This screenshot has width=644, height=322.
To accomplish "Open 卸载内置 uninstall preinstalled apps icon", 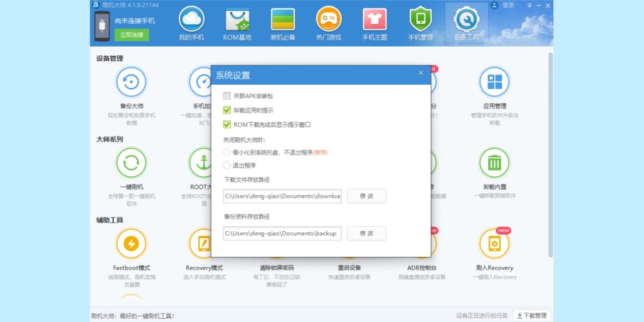I will pos(494,163).
